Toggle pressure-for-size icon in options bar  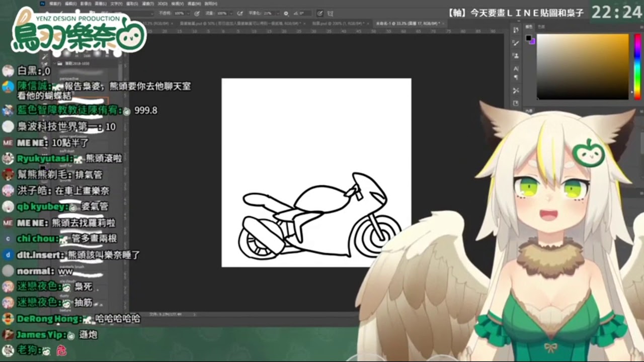coord(319,14)
